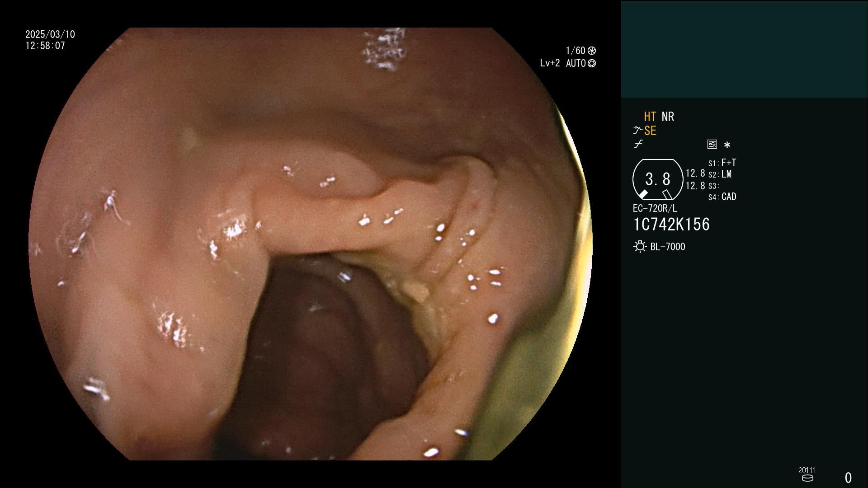868x488 pixels.
Task: Click the shutter icon next to 1/60
Action: (x=592, y=51)
